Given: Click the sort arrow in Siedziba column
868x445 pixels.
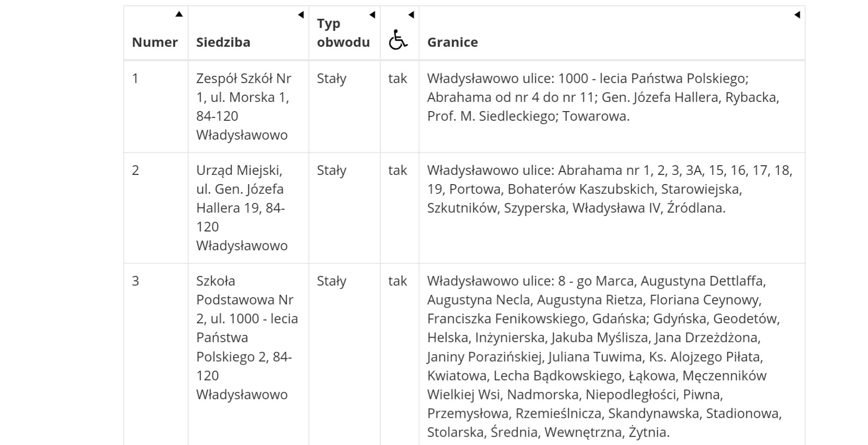Looking at the screenshot, I should [300, 14].
